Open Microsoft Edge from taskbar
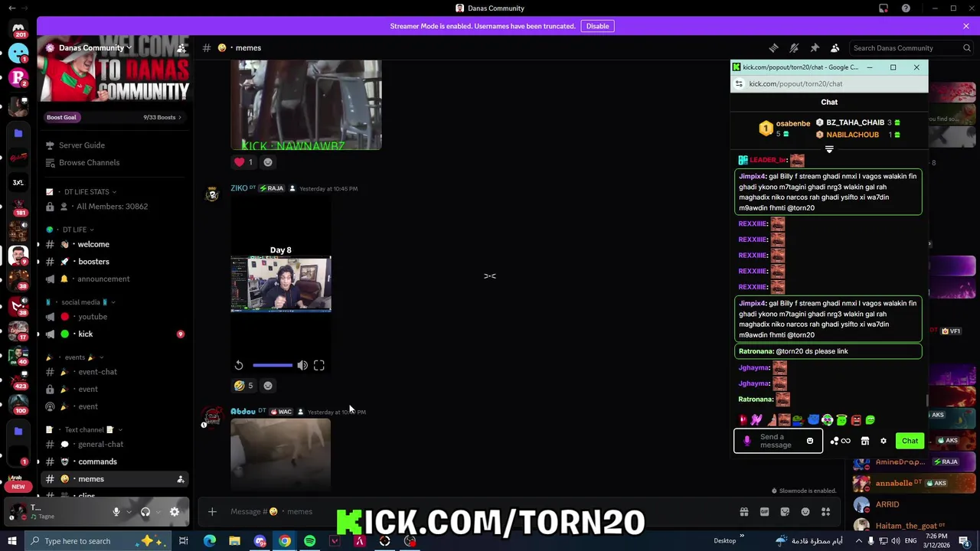980x551 pixels. tap(209, 541)
